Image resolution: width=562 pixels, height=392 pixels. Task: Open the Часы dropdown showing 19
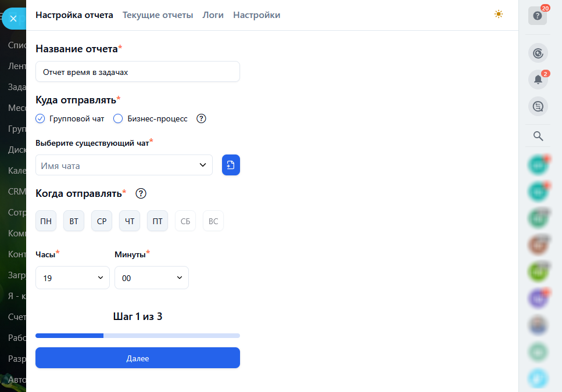73,278
